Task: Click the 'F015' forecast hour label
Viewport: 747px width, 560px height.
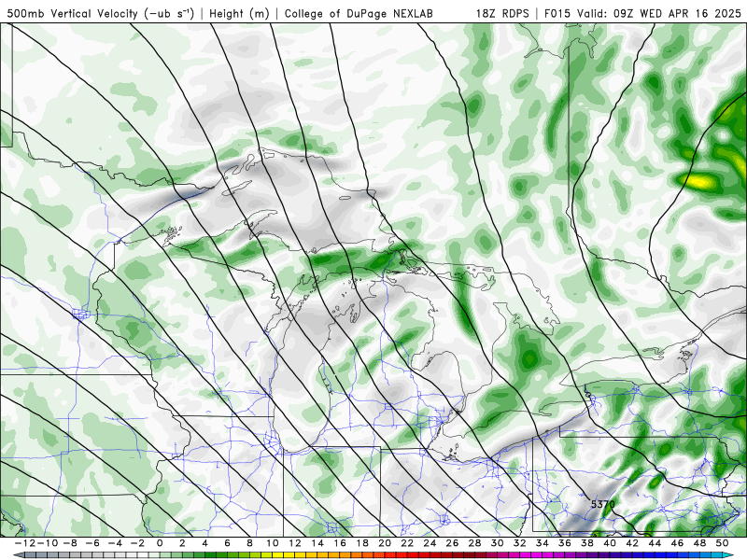Action: (558, 14)
